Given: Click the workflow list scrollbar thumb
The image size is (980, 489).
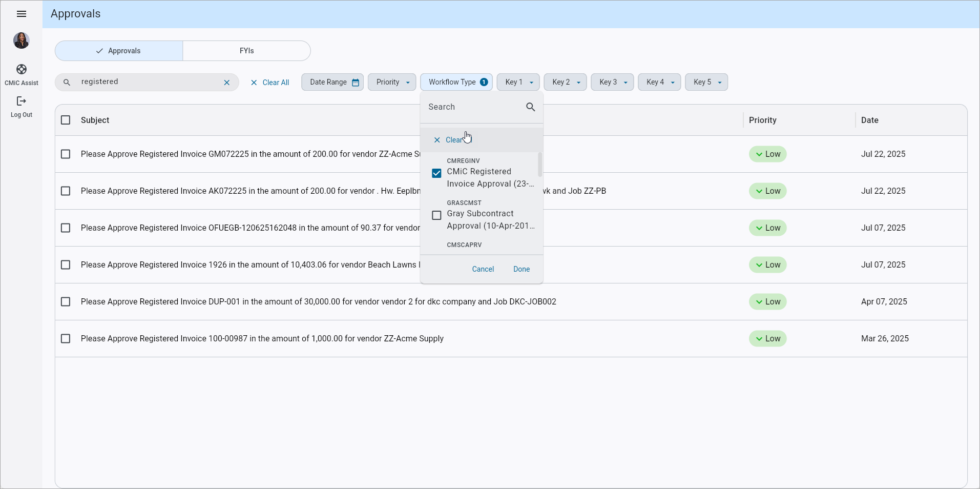Looking at the screenshot, I should tap(540, 164).
